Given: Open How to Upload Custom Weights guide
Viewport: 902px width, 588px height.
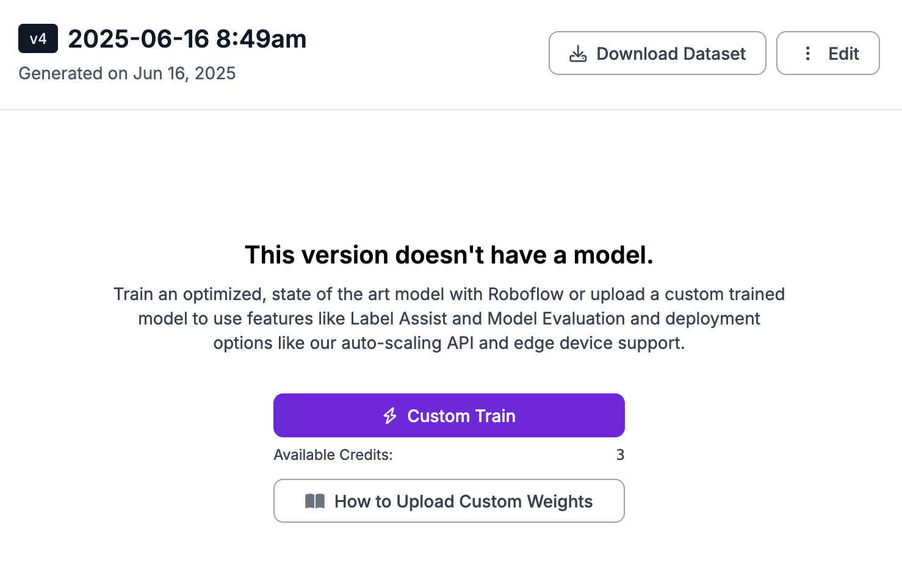Looking at the screenshot, I should click(449, 501).
